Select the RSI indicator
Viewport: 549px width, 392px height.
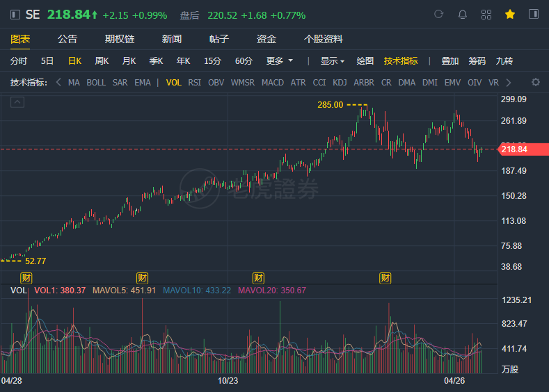[x=194, y=83]
